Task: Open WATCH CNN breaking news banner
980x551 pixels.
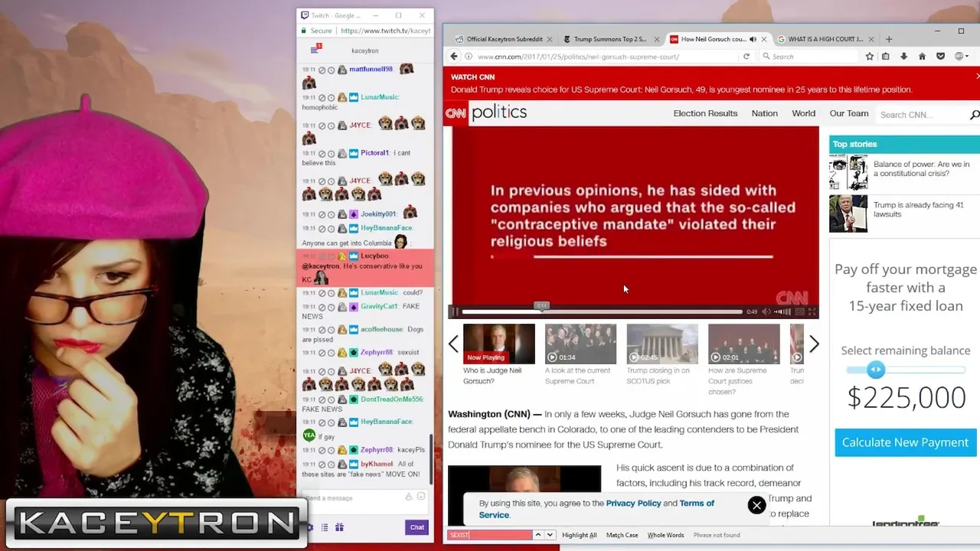Action: [x=681, y=83]
